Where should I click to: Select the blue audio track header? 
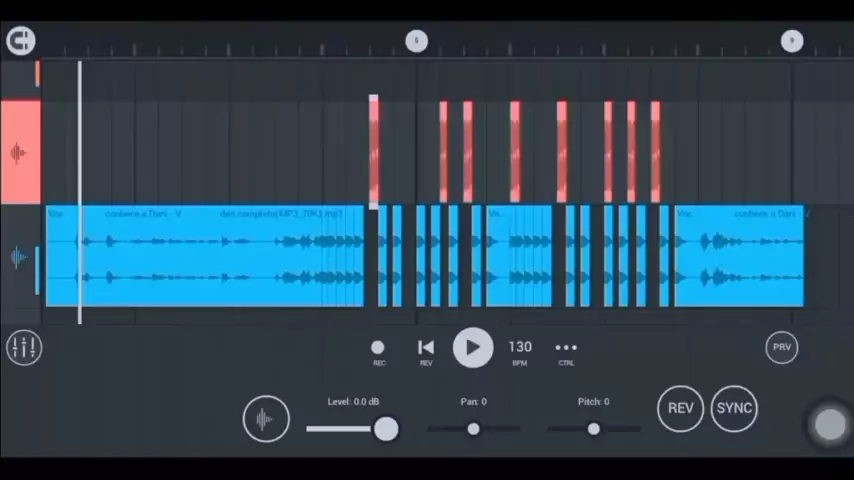[x=19, y=258]
